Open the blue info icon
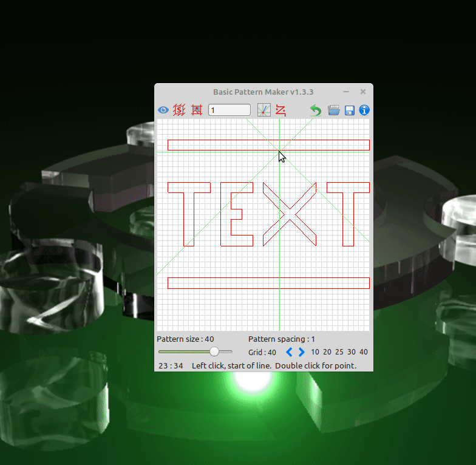Image resolution: width=476 pixels, height=465 pixels. coord(364,110)
